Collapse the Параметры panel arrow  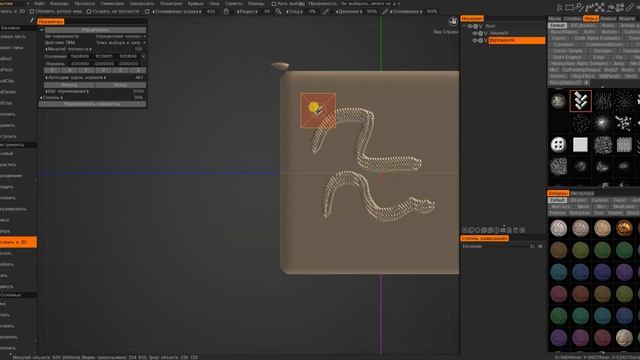click(x=42, y=30)
